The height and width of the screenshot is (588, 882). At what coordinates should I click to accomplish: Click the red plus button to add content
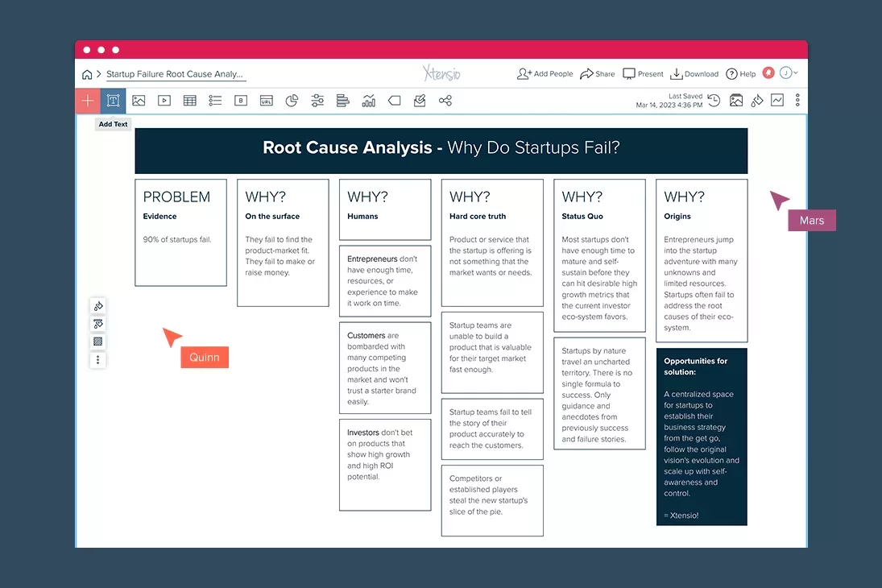87,100
